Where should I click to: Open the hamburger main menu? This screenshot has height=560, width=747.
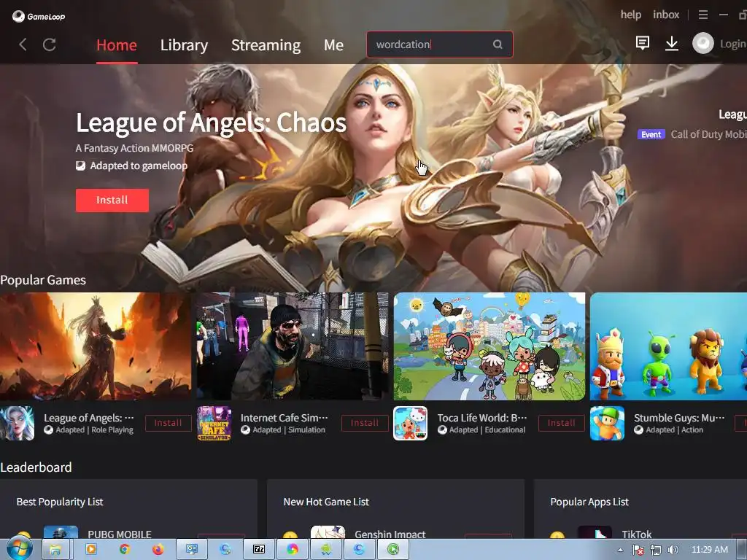point(703,15)
